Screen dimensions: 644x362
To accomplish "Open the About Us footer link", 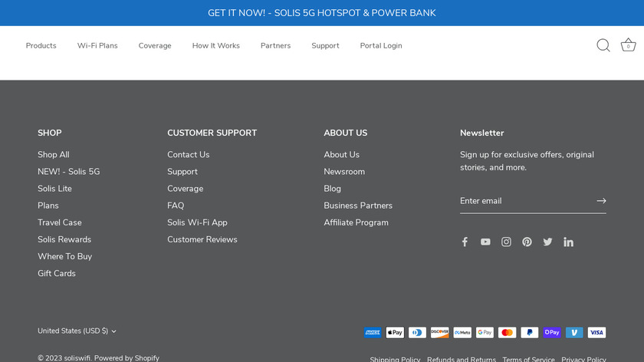I will coord(341,154).
